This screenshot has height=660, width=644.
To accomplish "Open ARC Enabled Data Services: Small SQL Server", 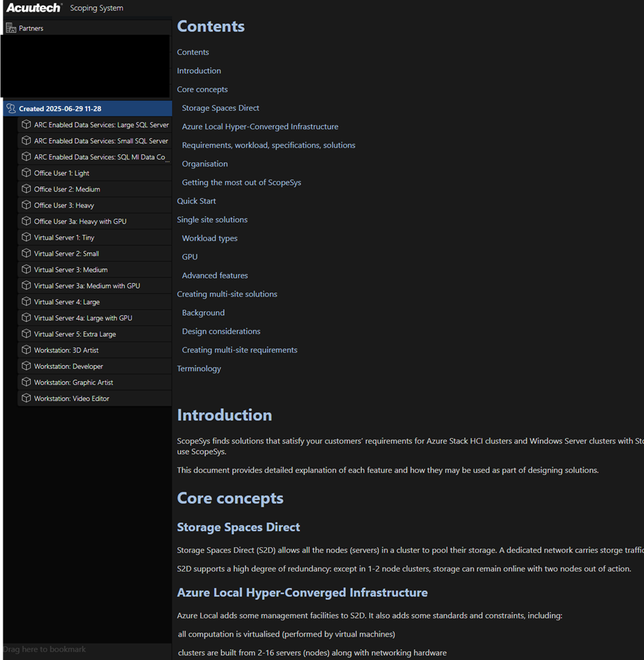I will (x=95, y=140).
